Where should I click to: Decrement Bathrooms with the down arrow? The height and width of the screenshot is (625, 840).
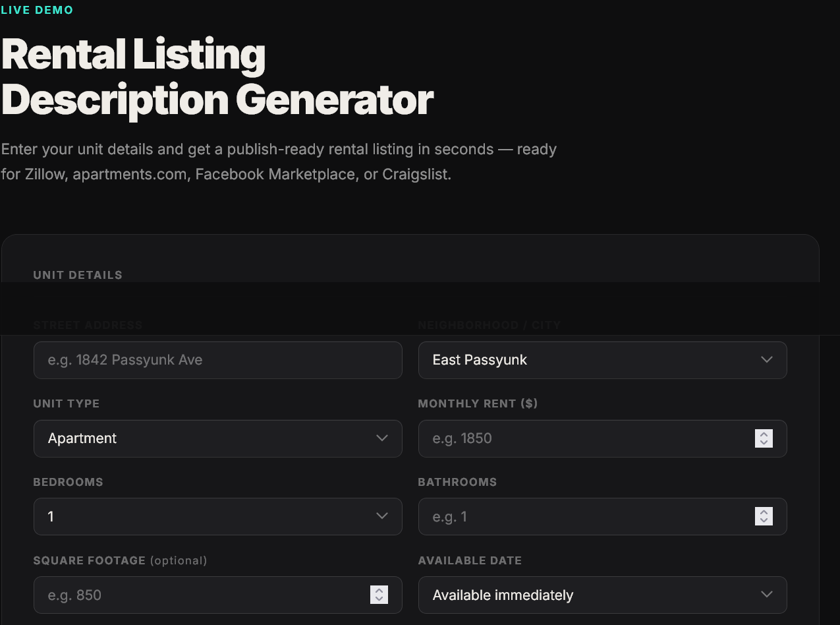coord(764,520)
